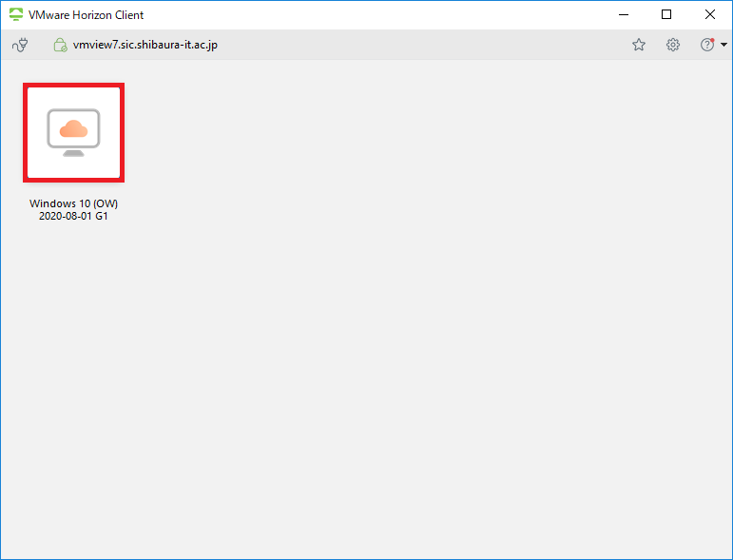Click the VMware Horizon Client title bar icon

point(16,14)
